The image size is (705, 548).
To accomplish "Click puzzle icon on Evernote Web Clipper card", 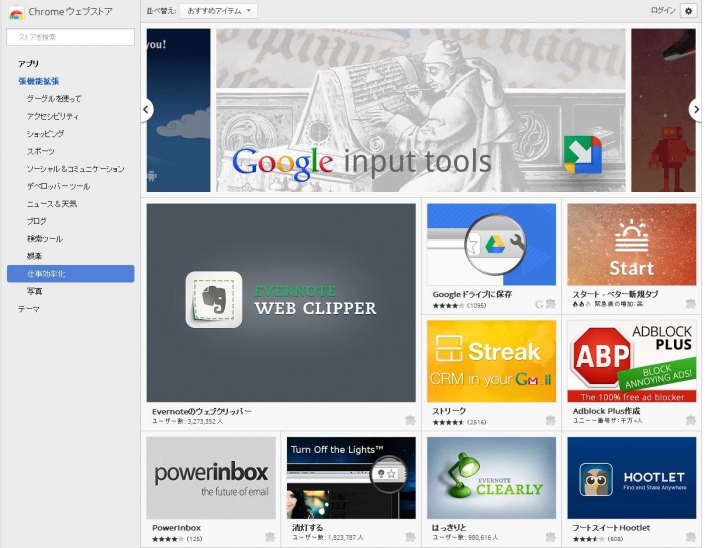I will (x=410, y=420).
